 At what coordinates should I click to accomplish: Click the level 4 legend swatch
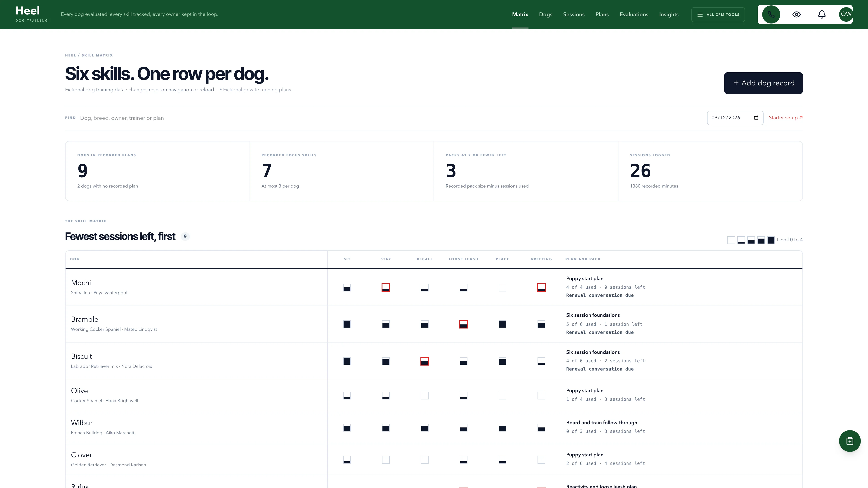(x=771, y=240)
